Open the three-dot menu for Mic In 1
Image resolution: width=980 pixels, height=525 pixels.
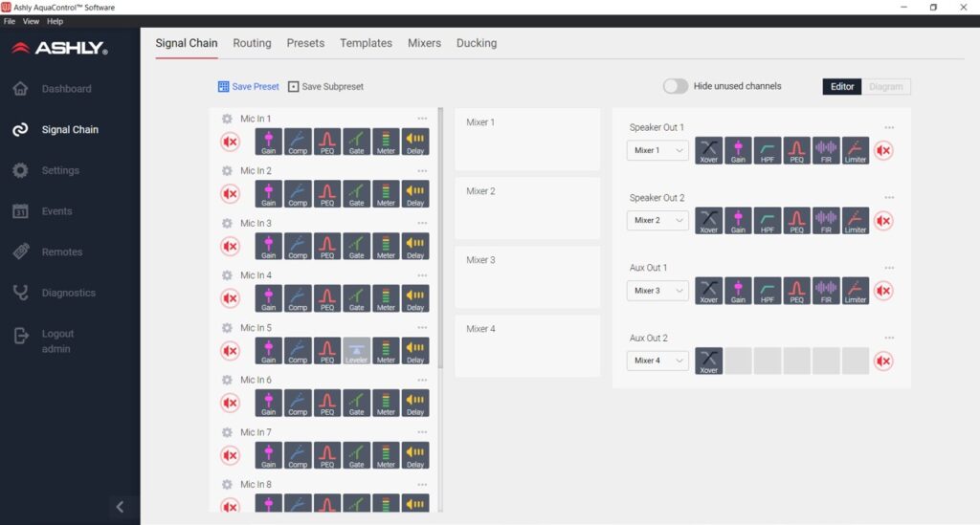click(x=422, y=119)
